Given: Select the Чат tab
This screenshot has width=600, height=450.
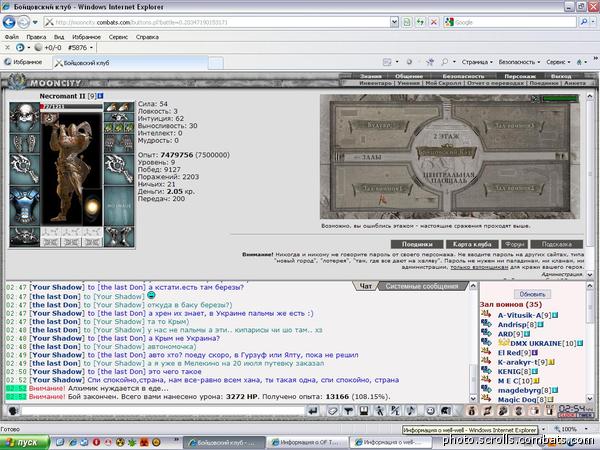Looking at the screenshot, I should coord(365,286).
